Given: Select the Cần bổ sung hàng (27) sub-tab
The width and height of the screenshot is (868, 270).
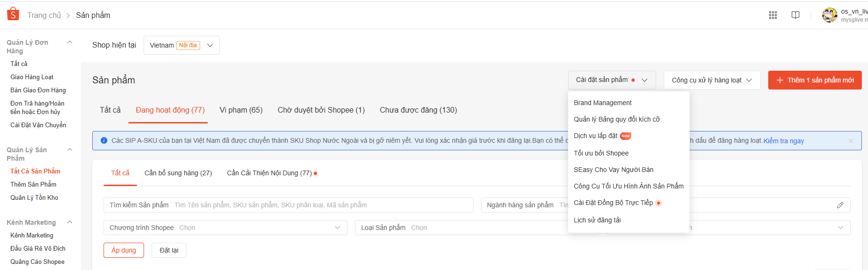Looking at the screenshot, I should [178, 173].
